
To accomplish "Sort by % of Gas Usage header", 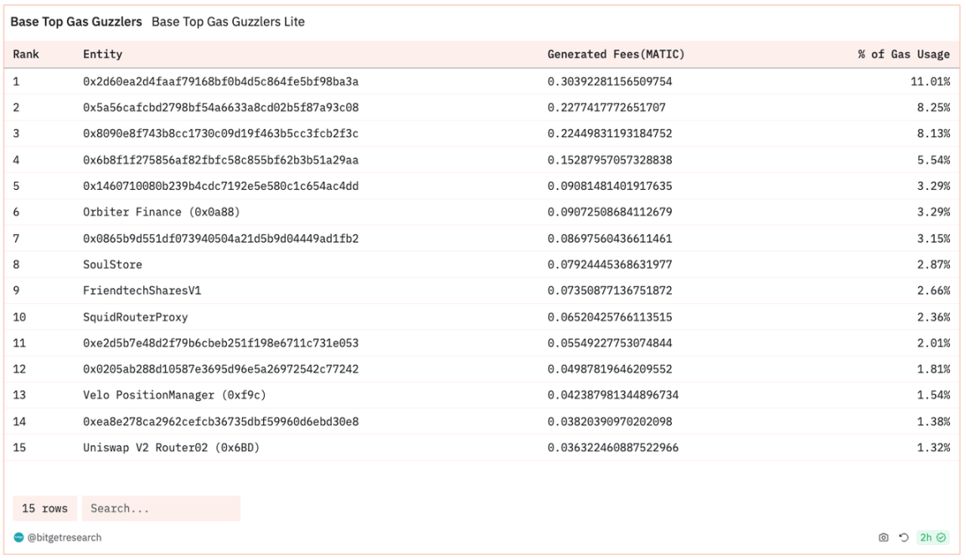I will (904, 54).
